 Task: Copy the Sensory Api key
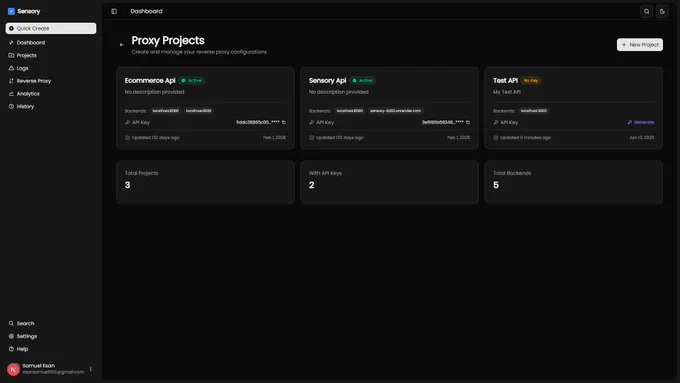click(468, 122)
